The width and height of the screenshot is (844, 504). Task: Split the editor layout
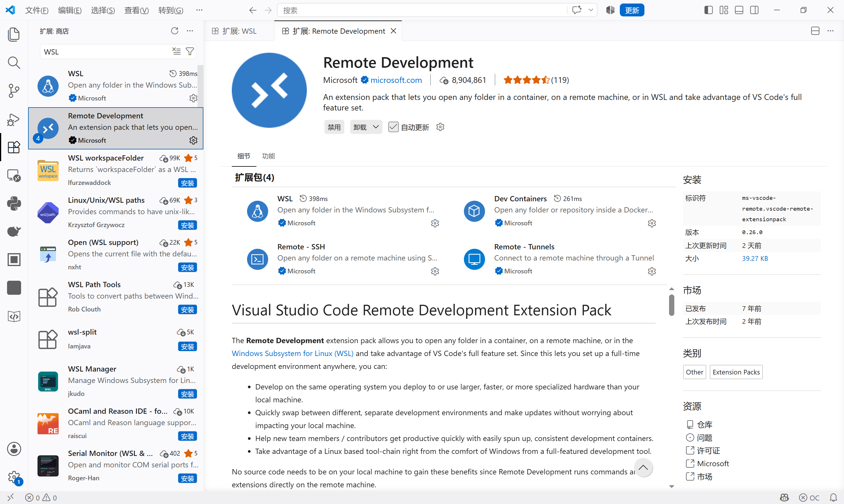(x=815, y=31)
